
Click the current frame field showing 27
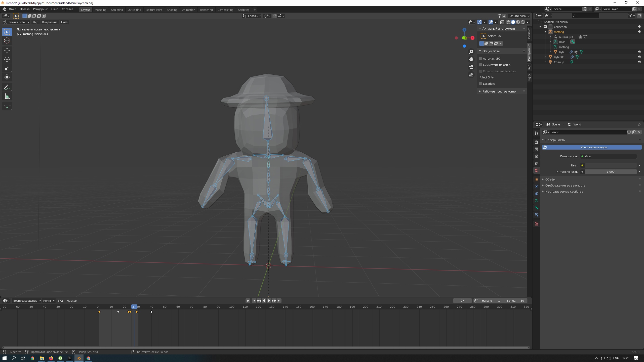(x=462, y=301)
